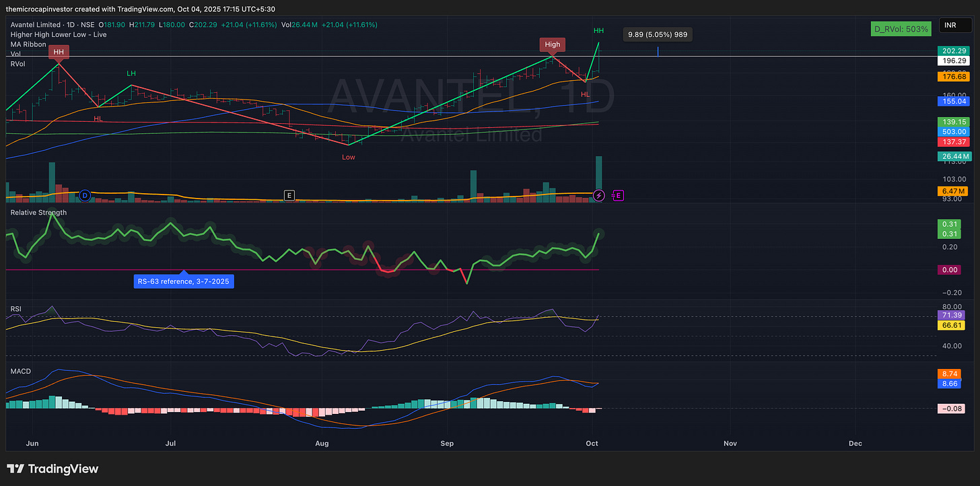The image size is (980, 486).
Task: Click the 0.00 Relative Strength baseline tag
Action: pos(950,269)
